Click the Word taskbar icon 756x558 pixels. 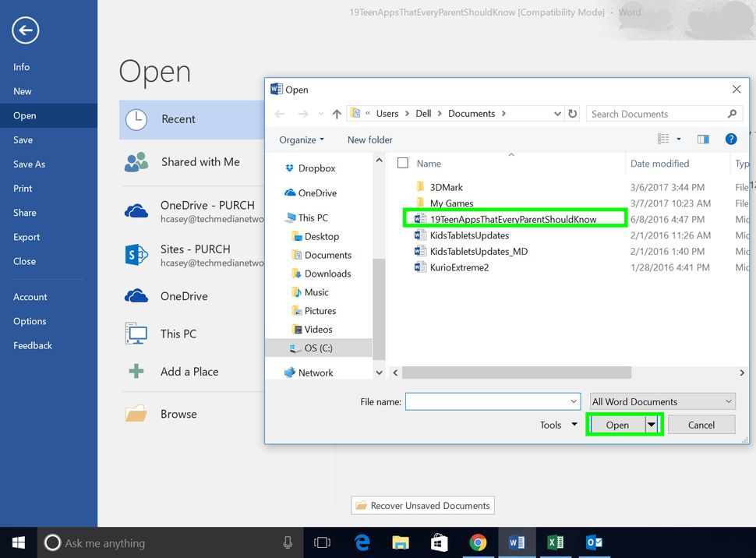[517, 542]
